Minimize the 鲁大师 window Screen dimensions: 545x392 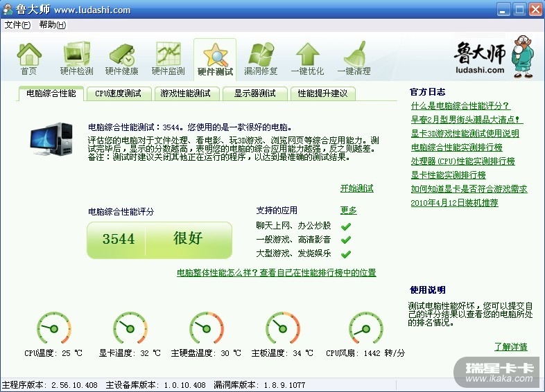pyautogui.click(x=503, y=10)
